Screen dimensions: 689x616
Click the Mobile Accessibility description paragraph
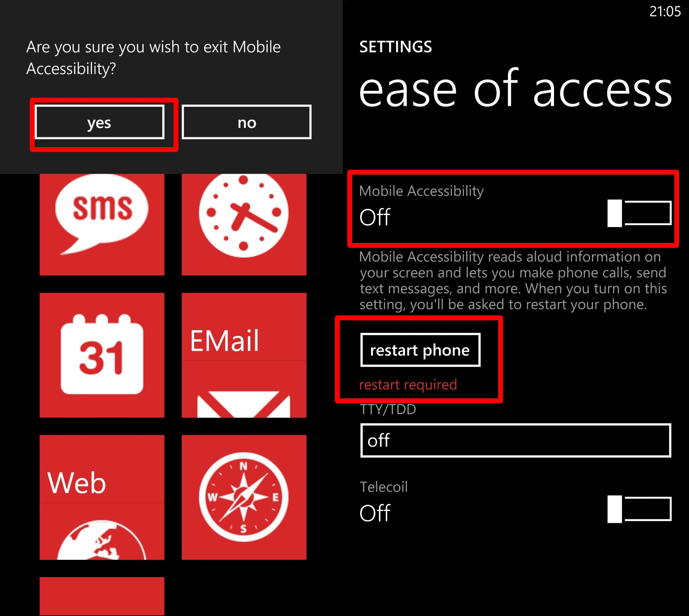point(513,281)
